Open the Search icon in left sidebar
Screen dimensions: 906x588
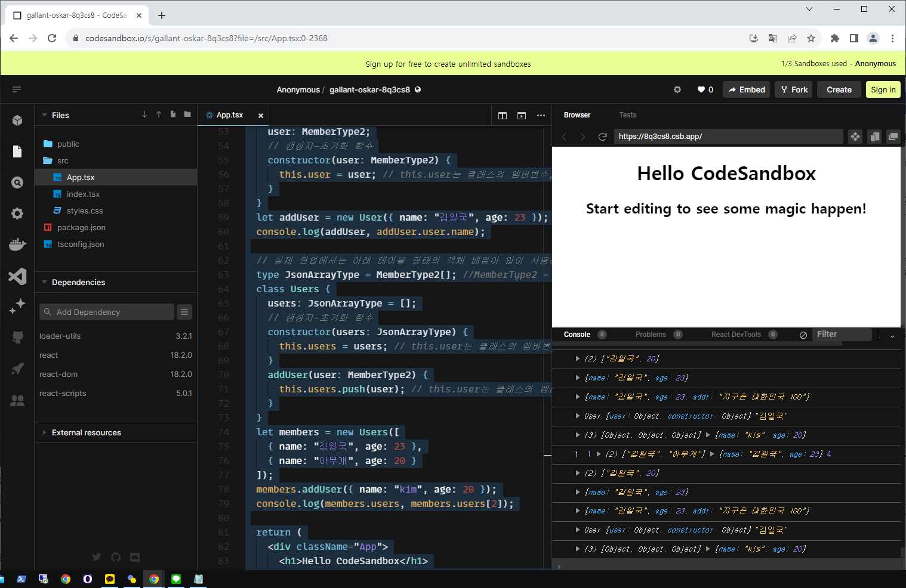[17, 182]
